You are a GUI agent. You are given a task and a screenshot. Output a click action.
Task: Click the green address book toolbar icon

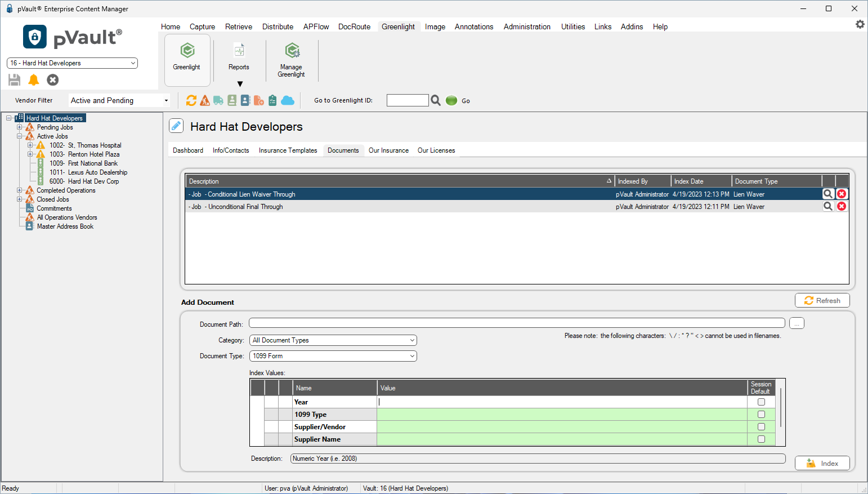pos(232,100)
